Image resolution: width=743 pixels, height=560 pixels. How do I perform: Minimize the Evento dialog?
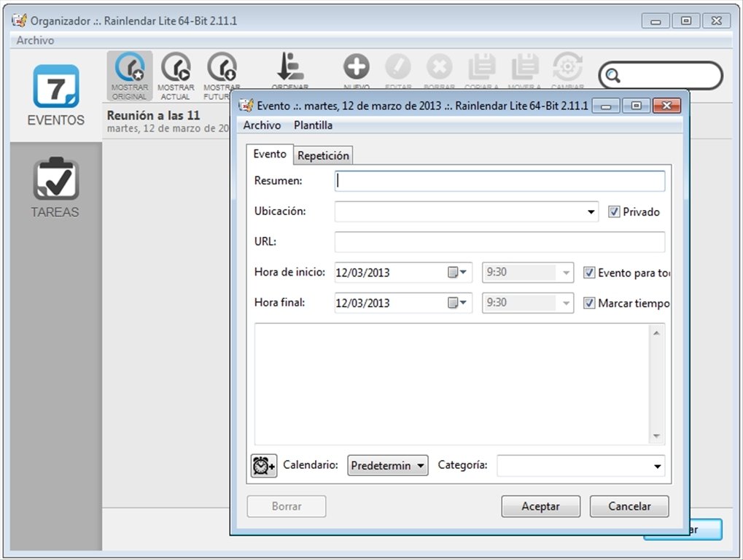pos(606,105)
